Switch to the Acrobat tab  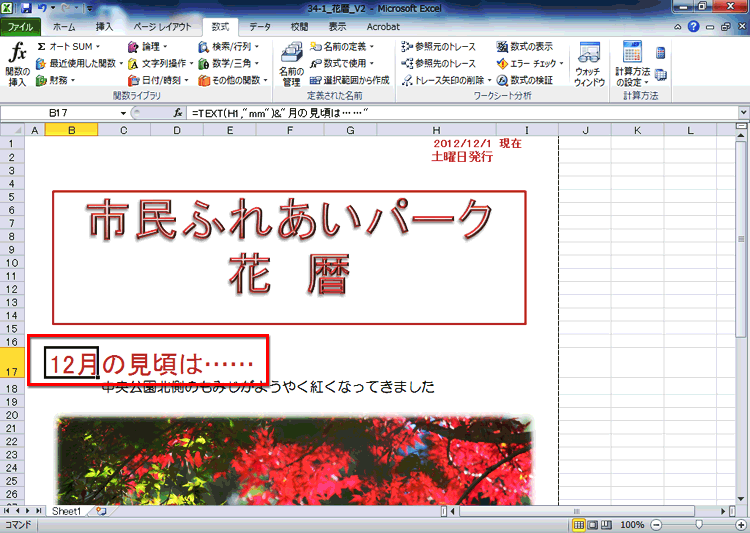[383, 27]
